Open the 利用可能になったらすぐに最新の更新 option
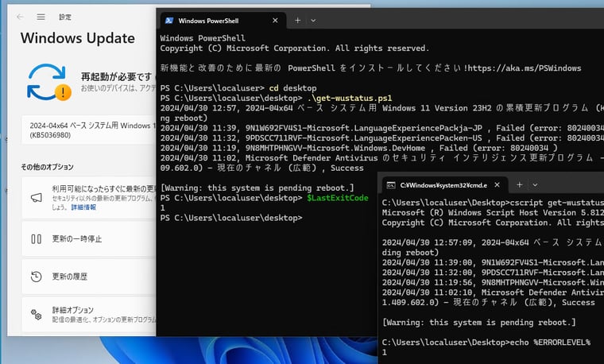604x364 pixels. [89, 198]
